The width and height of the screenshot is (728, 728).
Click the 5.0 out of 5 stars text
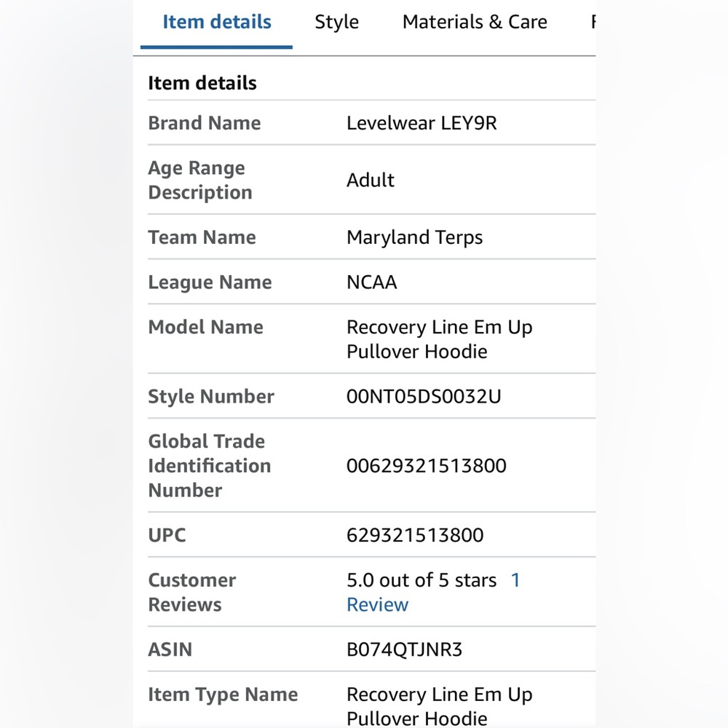pyautogui.click(x=422, y=580)
